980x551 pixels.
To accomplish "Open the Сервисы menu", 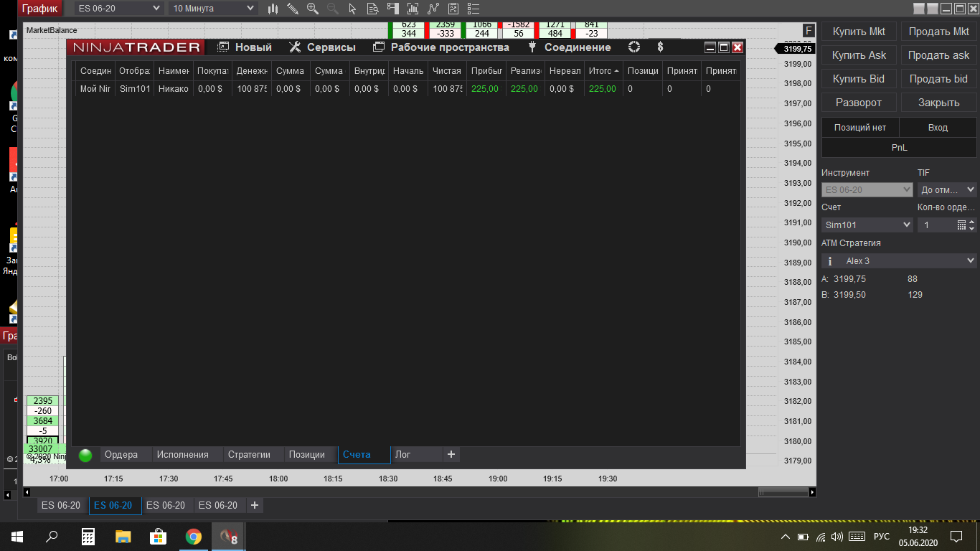I will point(322,47).
